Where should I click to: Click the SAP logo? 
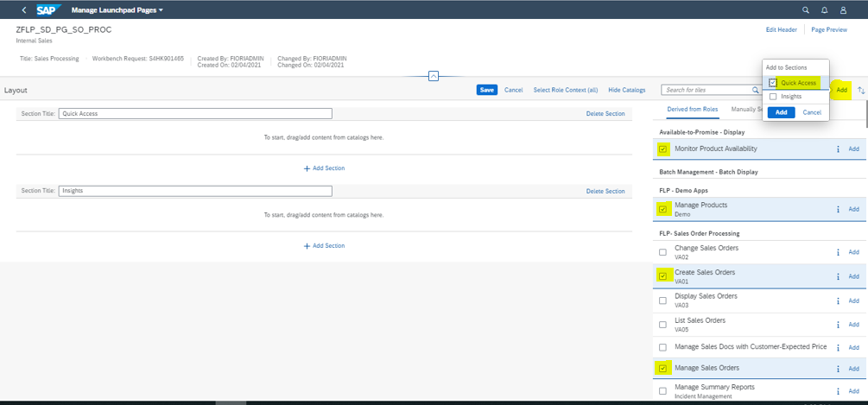tap(48, 10)
